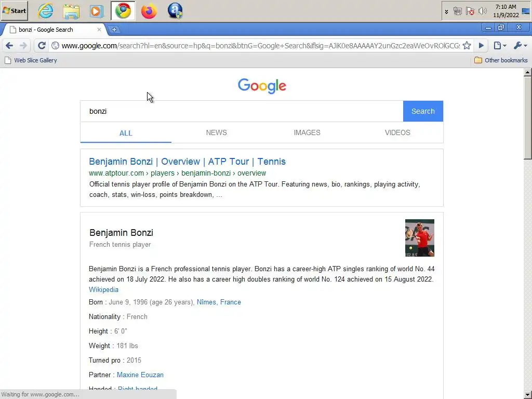Switch to the ALL results tab

pyautogui.click(x=126, y=133)
